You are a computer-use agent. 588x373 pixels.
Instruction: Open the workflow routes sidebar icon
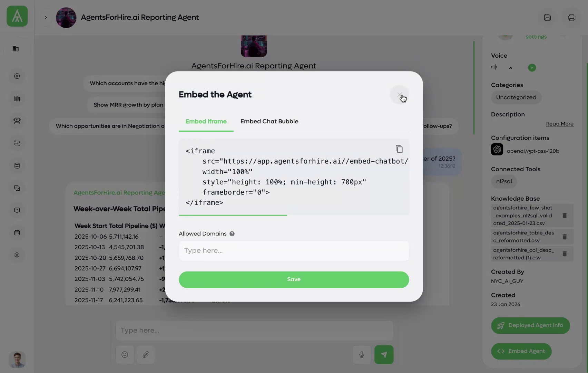(x=17, y=143)
